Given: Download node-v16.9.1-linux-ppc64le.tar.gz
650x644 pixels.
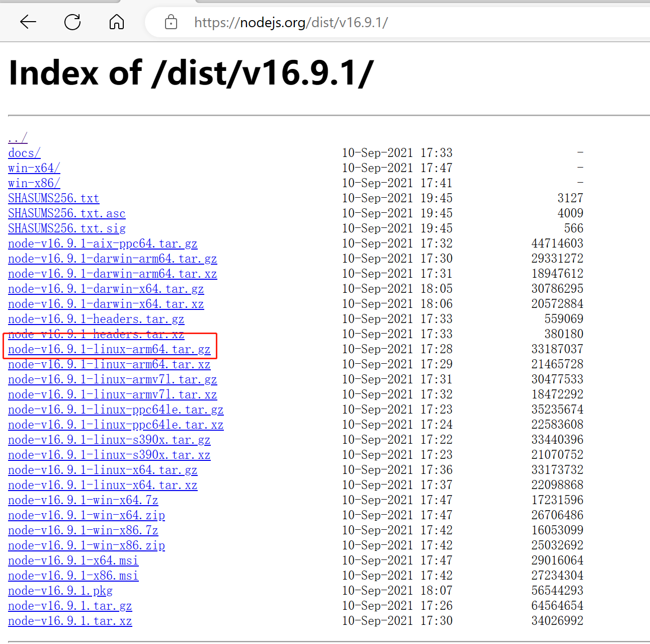Looking at the screenshot, I should (116, 410).
